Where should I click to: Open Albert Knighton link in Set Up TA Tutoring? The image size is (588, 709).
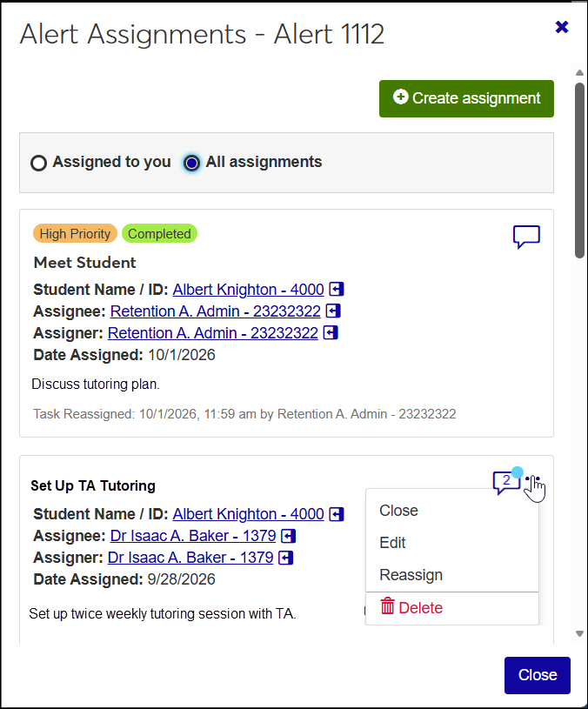pos(248,514)
